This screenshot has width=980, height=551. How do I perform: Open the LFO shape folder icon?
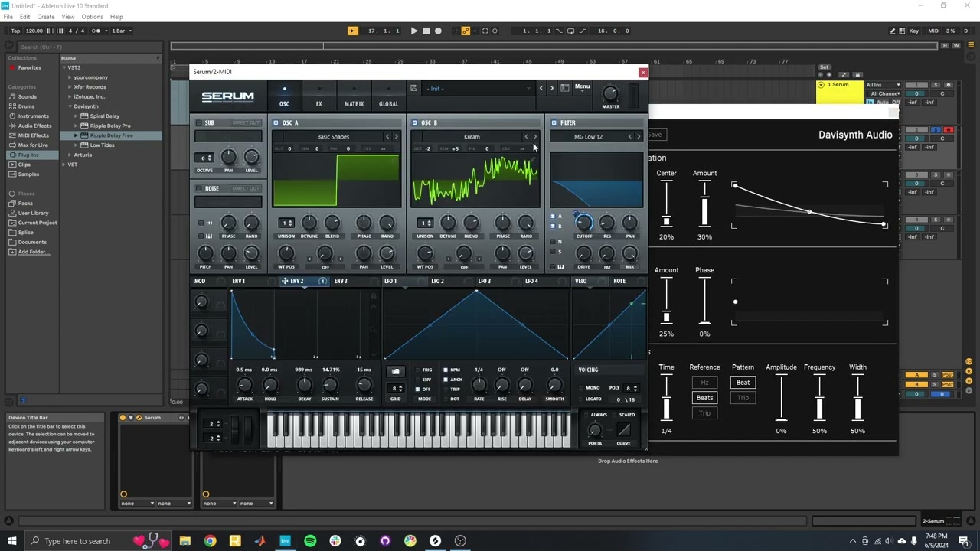click(395, 372)
